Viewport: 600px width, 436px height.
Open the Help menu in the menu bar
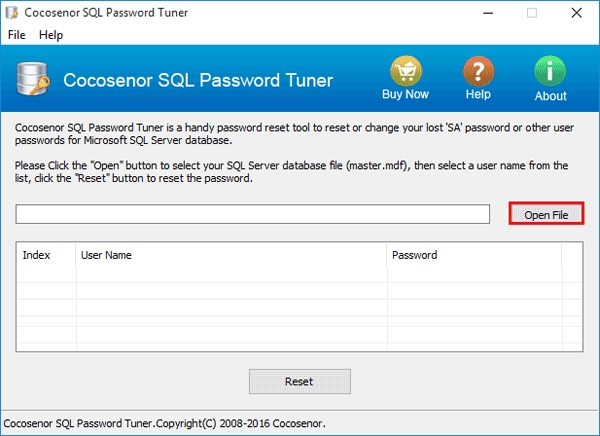coord(51,35)
